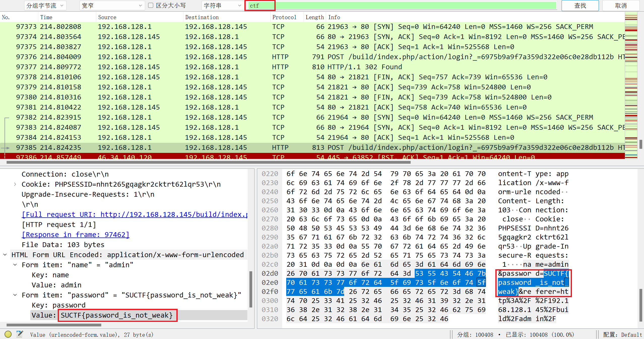Click the 配置: Default profile in the status bar

tap(622, 335)
